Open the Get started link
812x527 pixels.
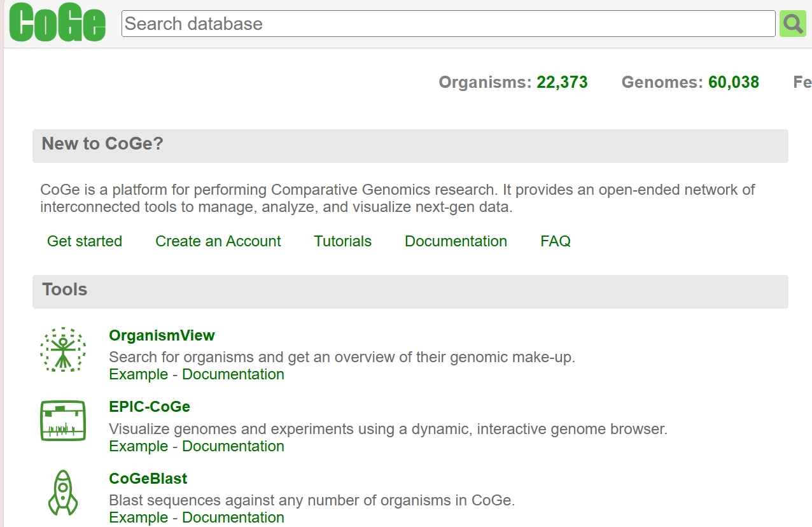pos(85,241)
